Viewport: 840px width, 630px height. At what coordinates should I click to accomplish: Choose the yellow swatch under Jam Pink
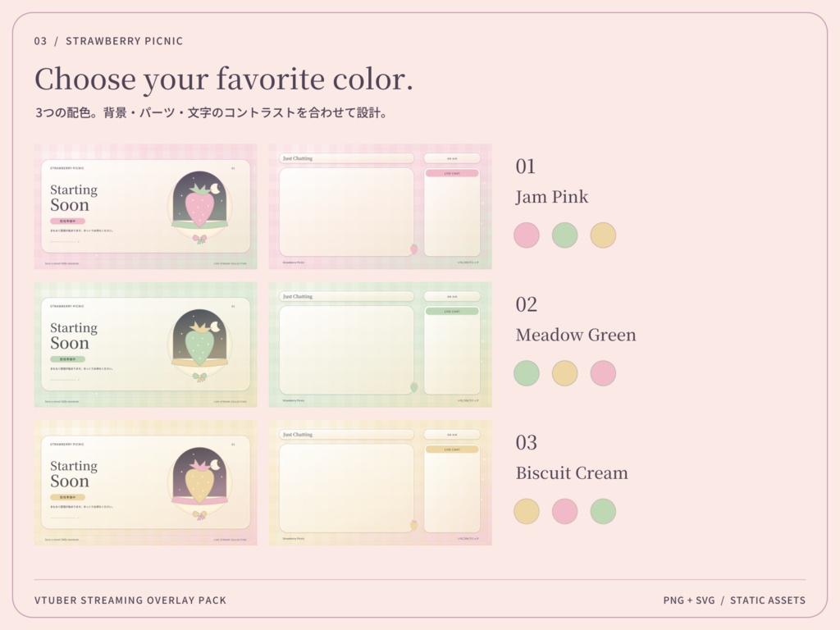click(603, 235)
